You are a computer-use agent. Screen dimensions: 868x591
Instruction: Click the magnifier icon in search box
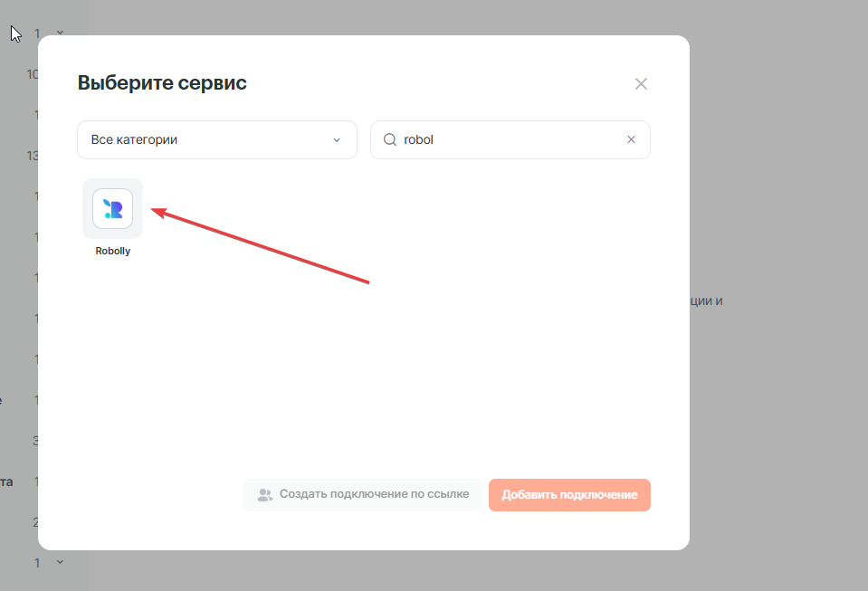click(390, 140)
